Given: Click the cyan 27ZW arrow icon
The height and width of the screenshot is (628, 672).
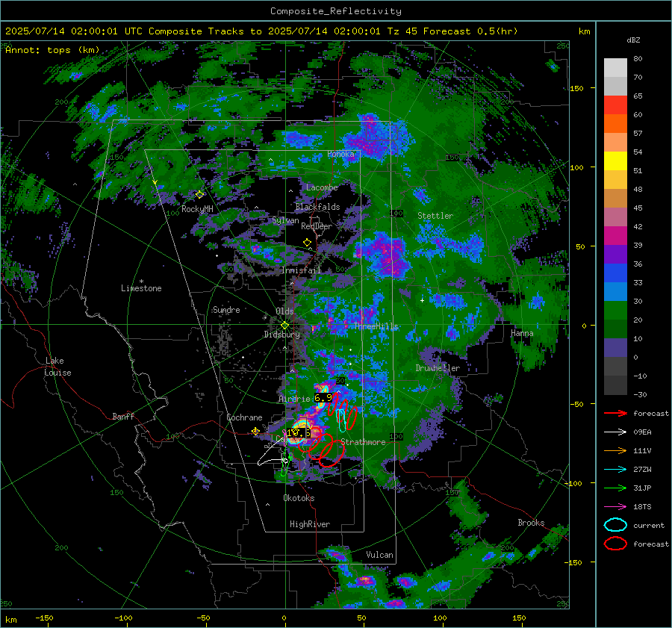Looking at the screenshot, I should (615, 470).
